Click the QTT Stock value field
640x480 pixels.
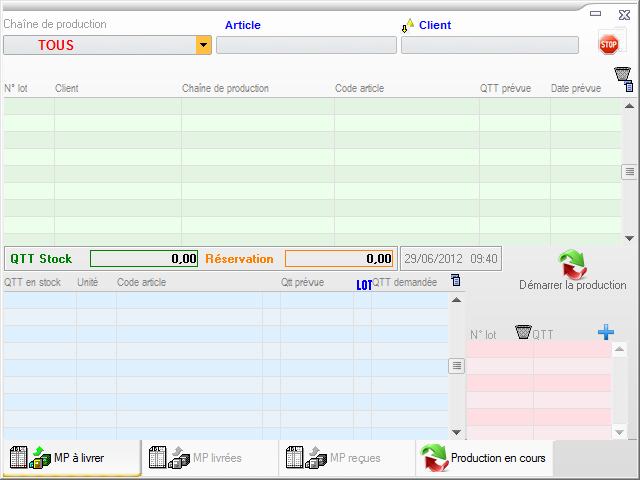point(144,259)
